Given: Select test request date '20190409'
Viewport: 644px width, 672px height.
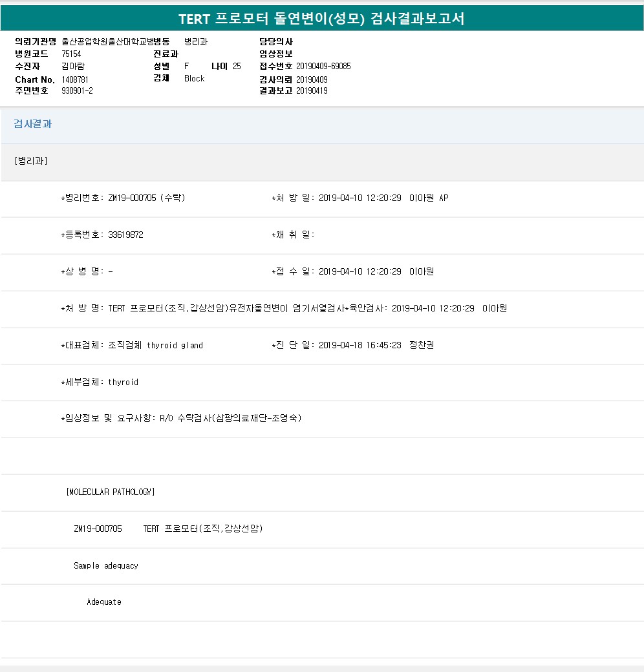Looking at the screenshot, I should [x=312, y=79].
